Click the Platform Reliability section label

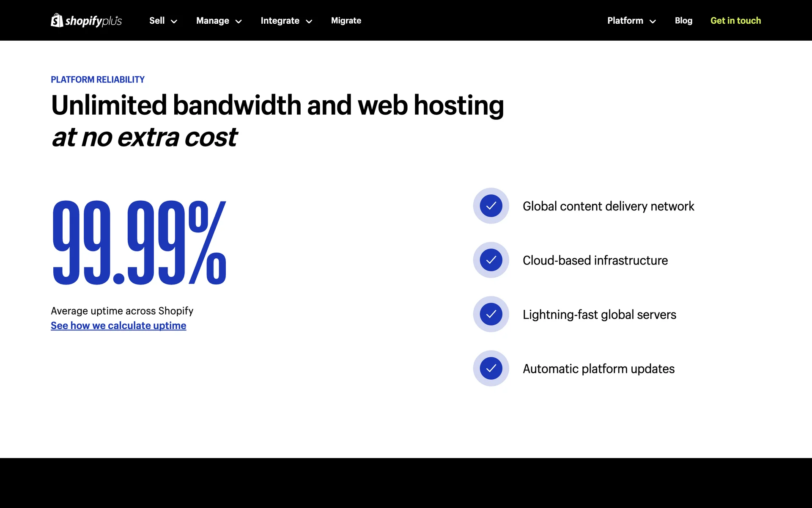(x=97, y=80)
